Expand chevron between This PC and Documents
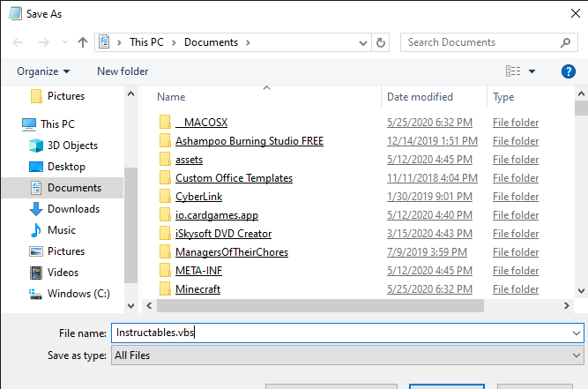Image resolution: width=588 pixels, height=389 pixels. coord(174,42)
